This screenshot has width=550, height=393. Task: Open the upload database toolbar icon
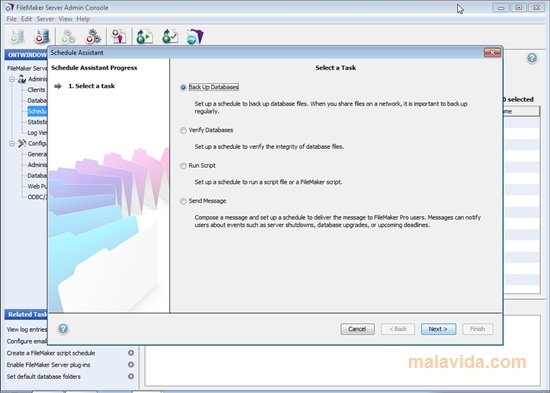point(119,36)
